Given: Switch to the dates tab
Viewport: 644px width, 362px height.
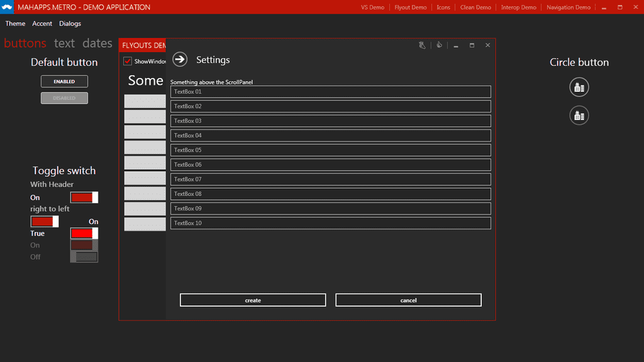Looking at the screenshot, I should tap(97, 43).
